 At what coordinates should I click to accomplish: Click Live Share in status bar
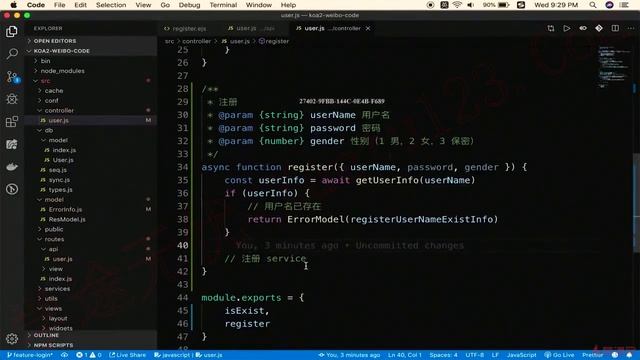click(x=127, y=355)
